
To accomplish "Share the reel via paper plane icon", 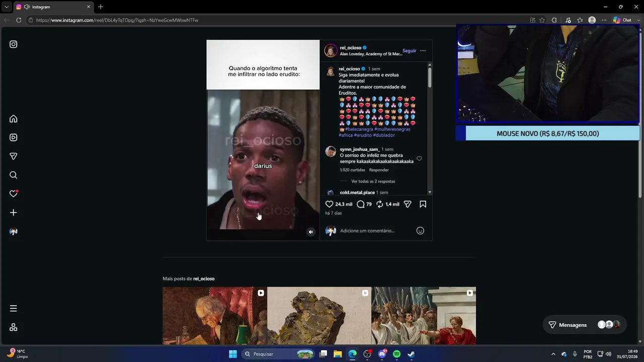I will (408, 204).
